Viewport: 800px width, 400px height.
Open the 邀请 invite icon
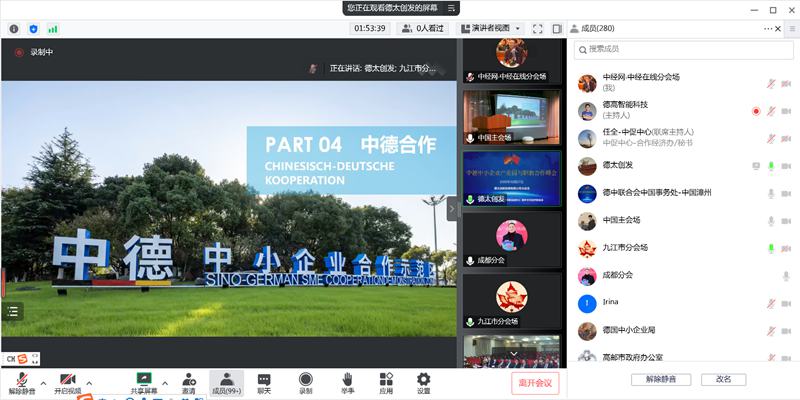pos(189,384)
